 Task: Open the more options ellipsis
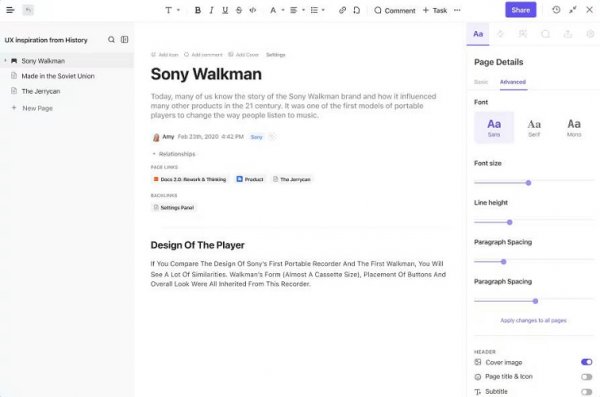point(457,10)
